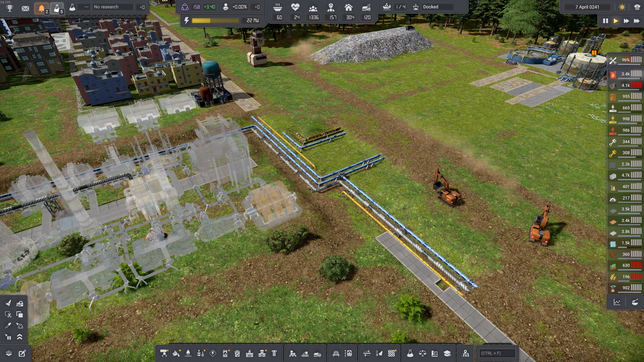Toggle the sun weather icon
This screenshot has height=362, width=644.
[622, 7]
